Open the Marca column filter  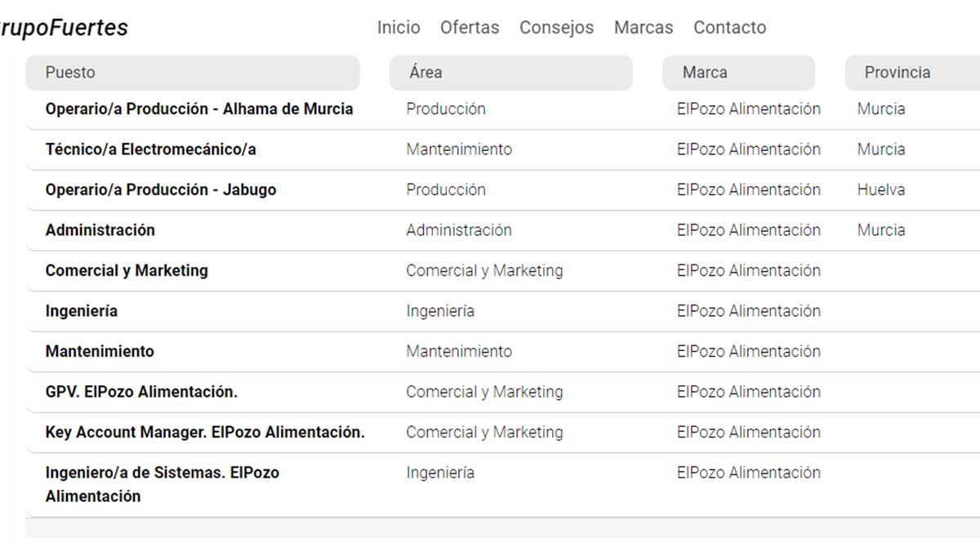click(x=738, y=73)
